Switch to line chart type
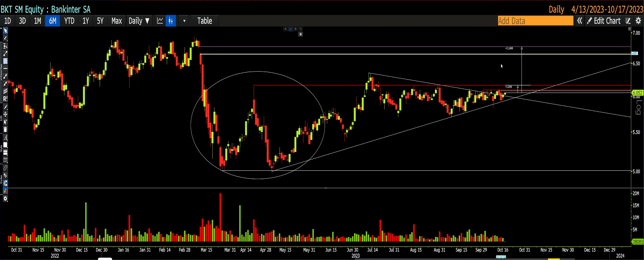Screen dimensions: 644x260 coord(160,21)
